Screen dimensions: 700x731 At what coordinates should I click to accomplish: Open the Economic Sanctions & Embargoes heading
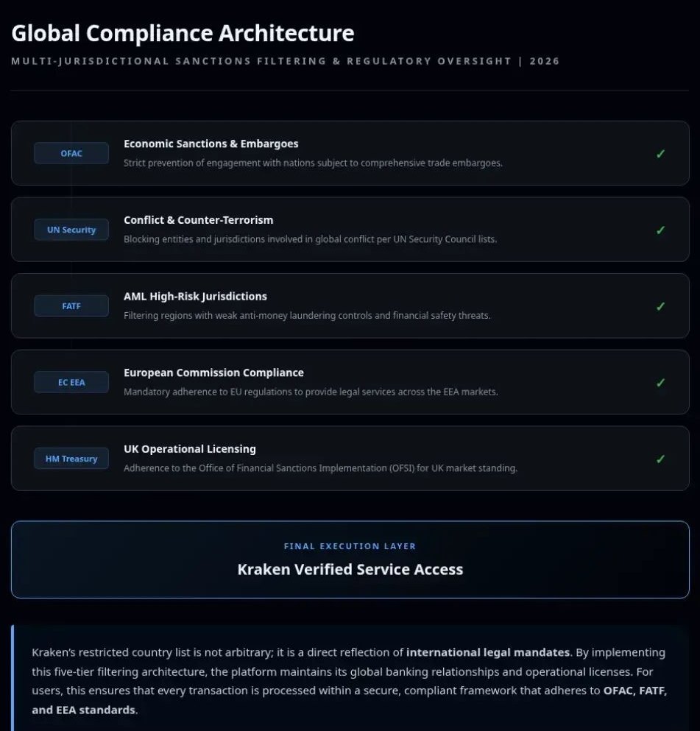click(x=211, y=144)
